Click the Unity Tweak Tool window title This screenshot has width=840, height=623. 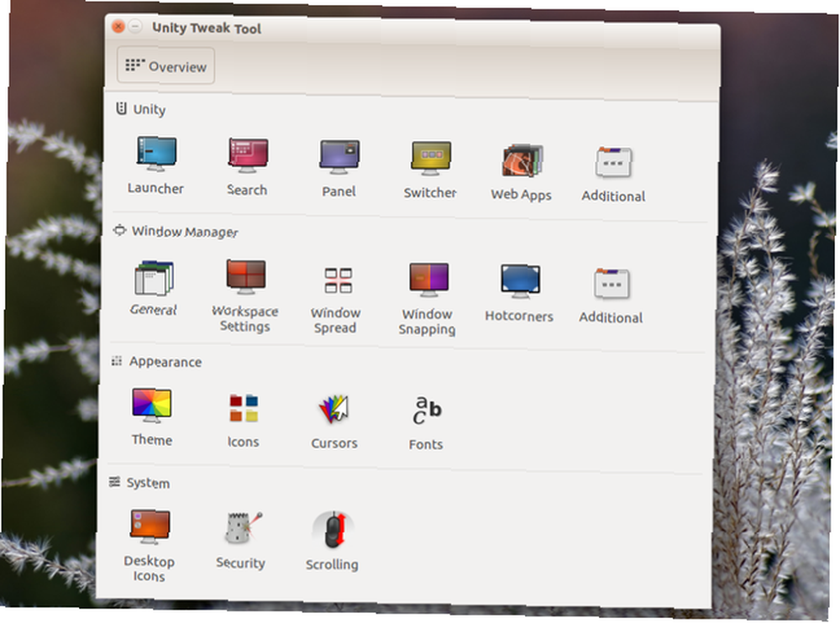[x=207, y=28]
